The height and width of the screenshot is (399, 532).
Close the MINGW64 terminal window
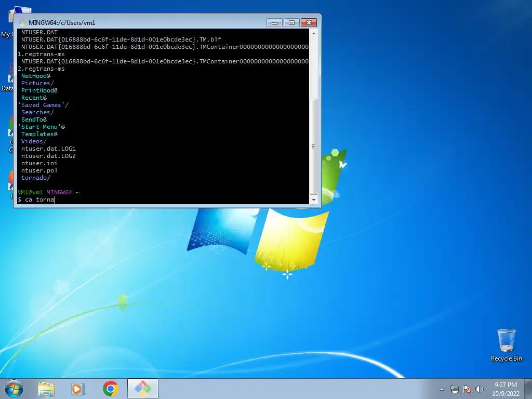coord(309,23)
